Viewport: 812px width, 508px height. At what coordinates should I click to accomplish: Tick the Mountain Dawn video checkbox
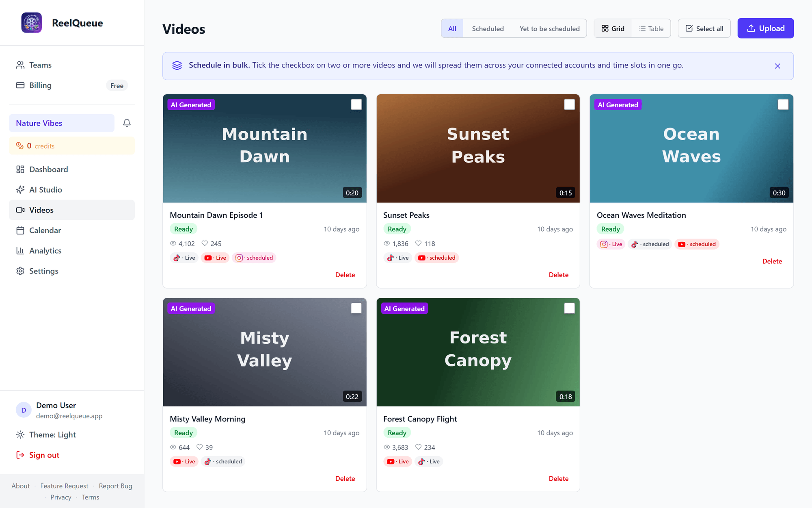point(356,104)
